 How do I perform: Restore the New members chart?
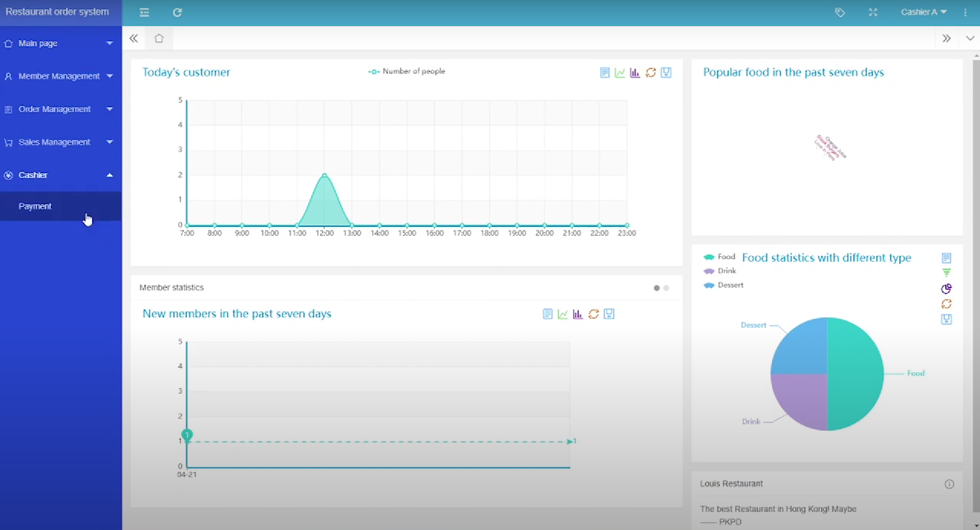click(x=594, y=314)
